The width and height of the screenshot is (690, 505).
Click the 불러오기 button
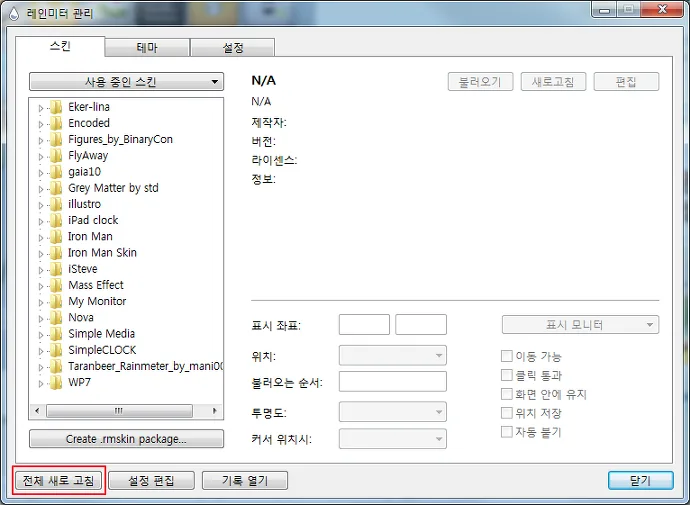coord(481,82)
